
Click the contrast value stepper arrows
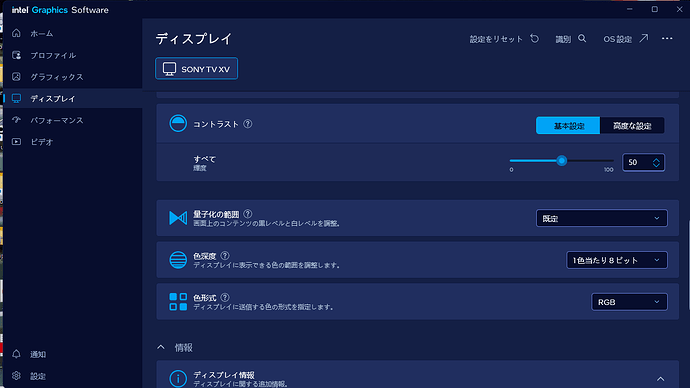[656, 162]
